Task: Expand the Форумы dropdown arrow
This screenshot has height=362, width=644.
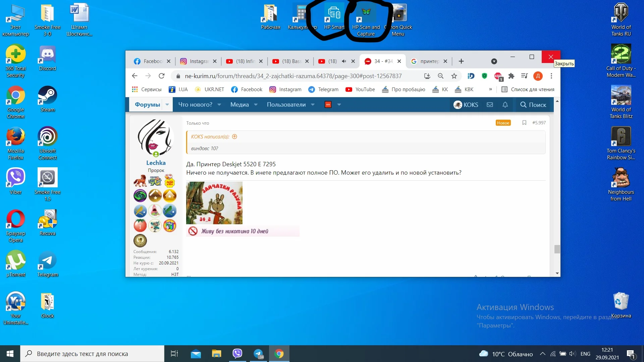Action: (167, 105)
